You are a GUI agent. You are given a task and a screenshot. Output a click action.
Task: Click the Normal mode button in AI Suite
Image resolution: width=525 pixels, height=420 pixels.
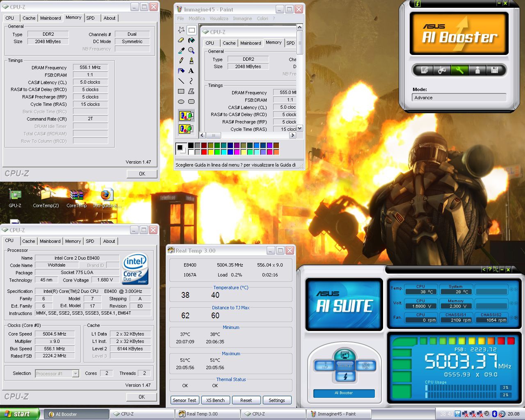pos(345,365)
